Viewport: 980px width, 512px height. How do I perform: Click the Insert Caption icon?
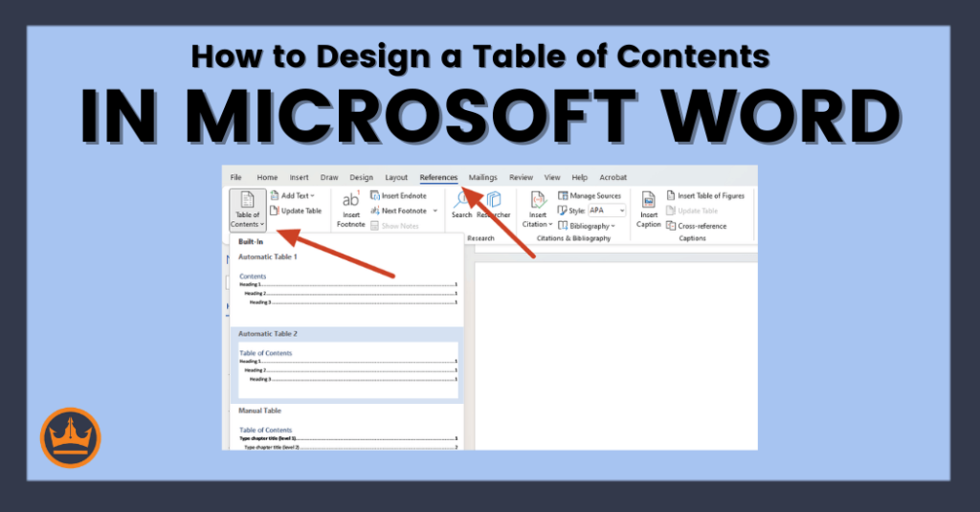649,204
